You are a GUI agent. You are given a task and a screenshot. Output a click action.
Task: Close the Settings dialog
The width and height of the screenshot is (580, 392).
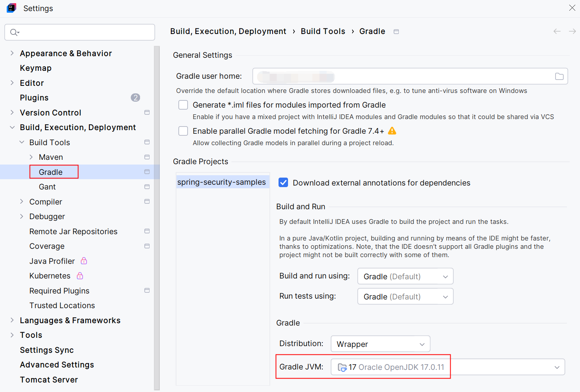pos(572,8)
